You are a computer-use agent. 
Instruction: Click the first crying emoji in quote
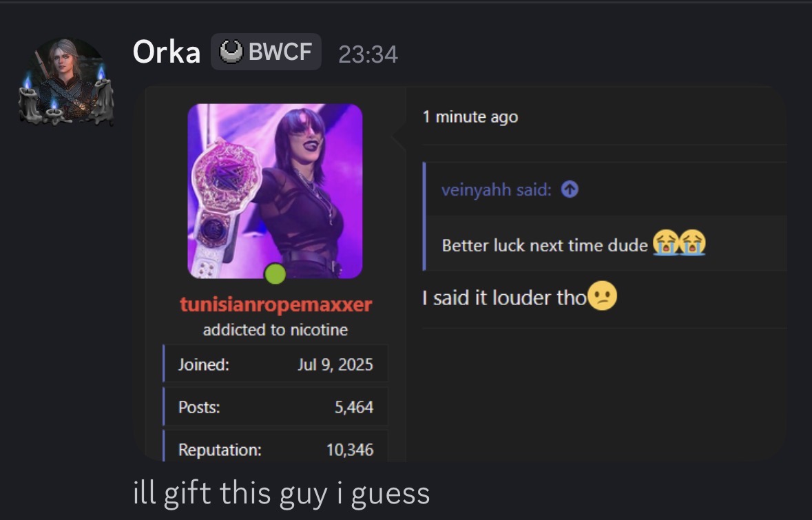pyautogui.click(x=665, y=243)
